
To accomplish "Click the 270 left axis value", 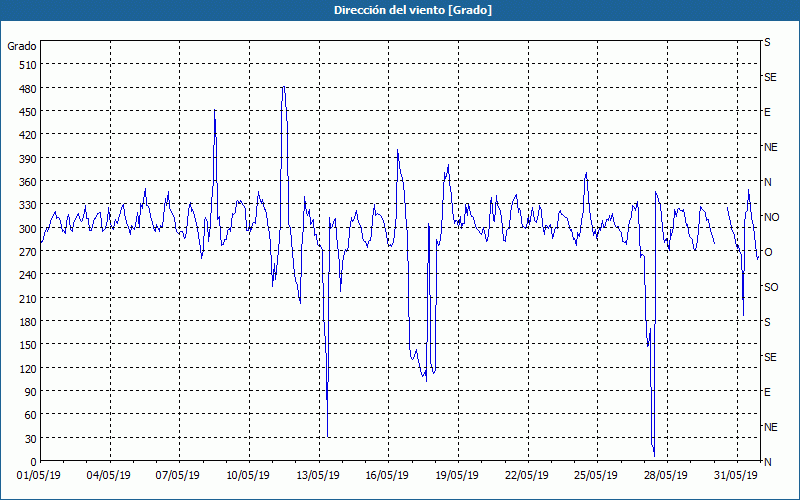I will click(x=28, y=252).
